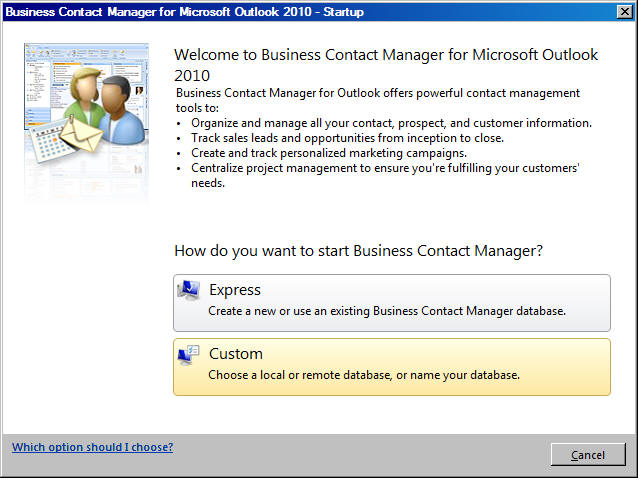Image resolution: width=638 pixels, height=478 pixels.
Task: Click the 'How do you want to start' heading
Action: [358, 251]
